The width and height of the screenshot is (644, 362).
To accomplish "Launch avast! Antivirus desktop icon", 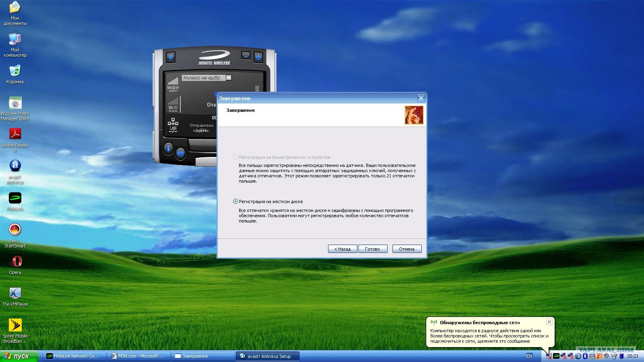I will [x=15, y=172].
